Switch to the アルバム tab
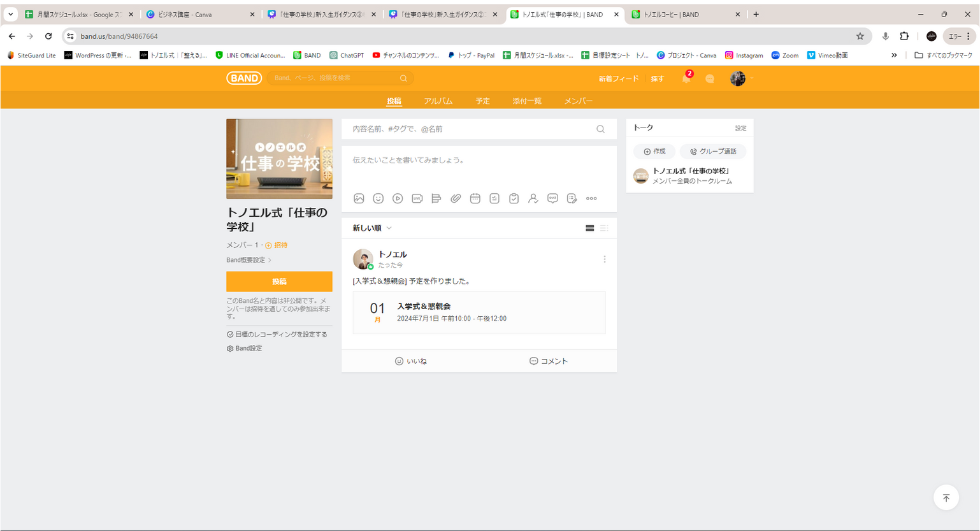980x531 pixels. click(438, 101)
